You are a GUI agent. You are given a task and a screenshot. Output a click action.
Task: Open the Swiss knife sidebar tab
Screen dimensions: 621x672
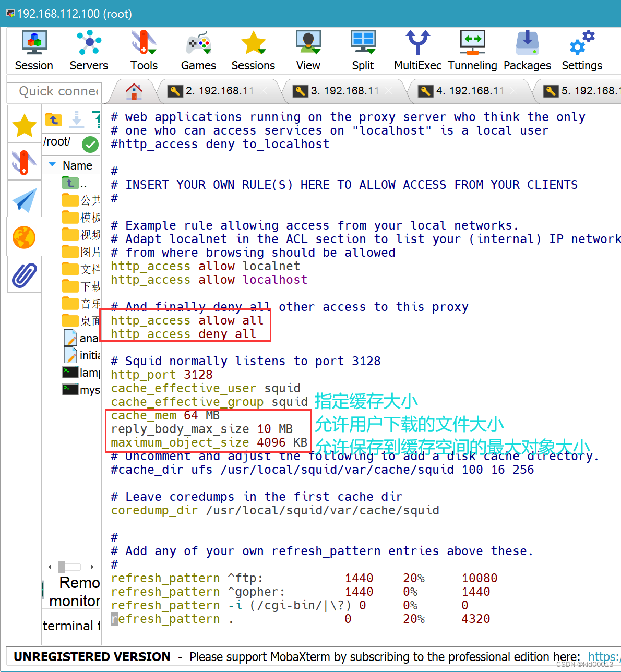[24, 162]
